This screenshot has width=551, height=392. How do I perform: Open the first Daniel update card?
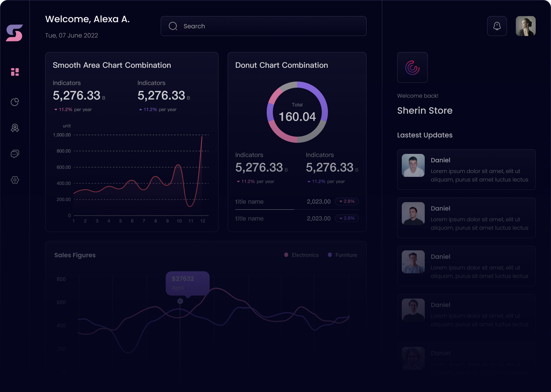point(466,170)
